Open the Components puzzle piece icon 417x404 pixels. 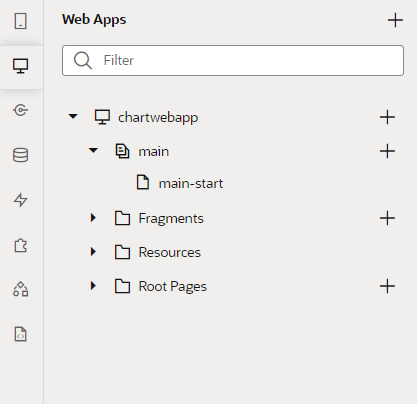21,246
